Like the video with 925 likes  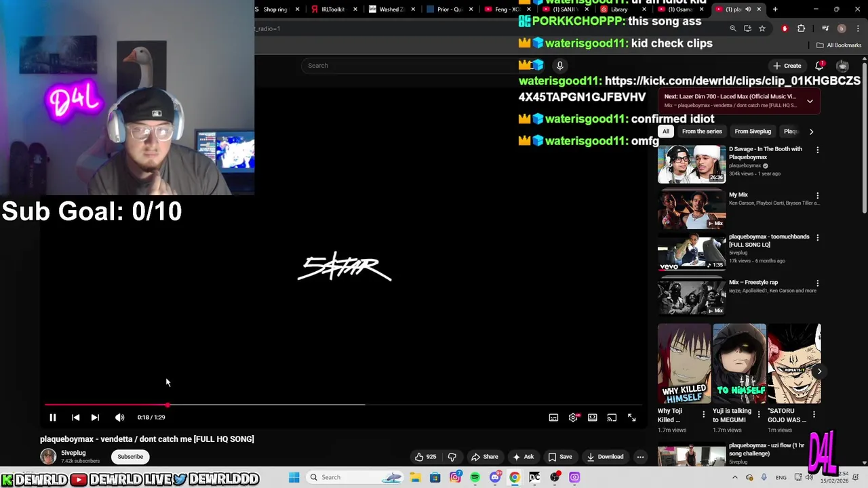click(425, 457)
